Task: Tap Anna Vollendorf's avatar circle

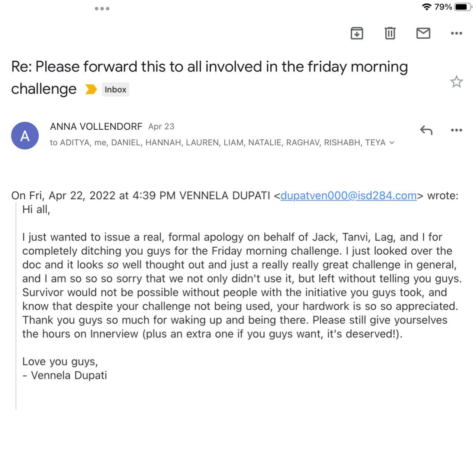Action: tap(25, 136)
